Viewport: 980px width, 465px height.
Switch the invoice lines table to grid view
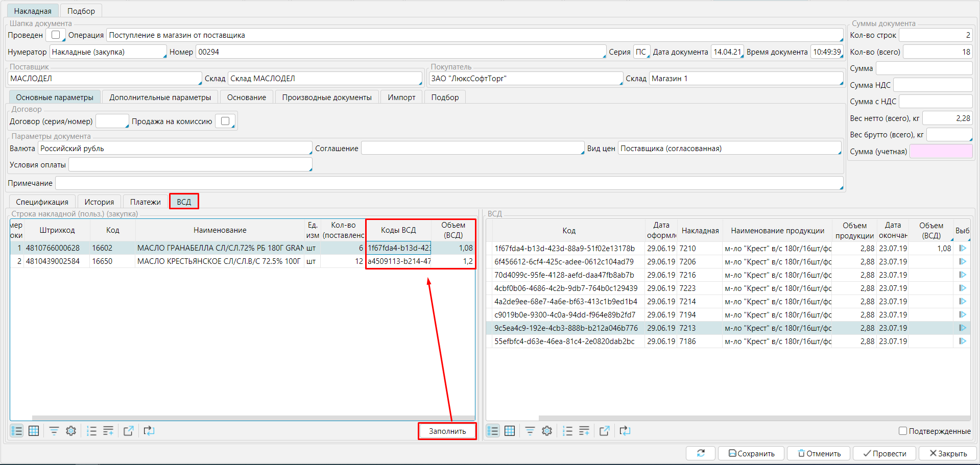pos(34,431)
